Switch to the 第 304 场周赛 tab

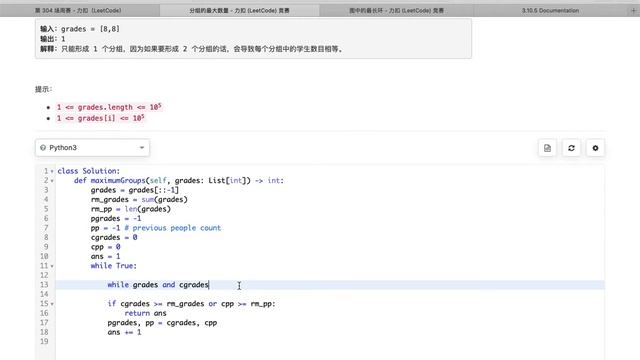(x=78, y=11)
